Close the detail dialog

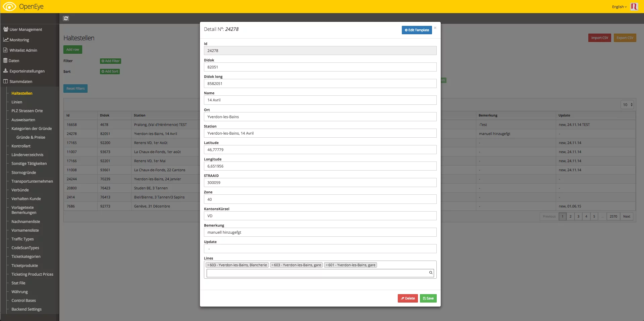click(435, 28)
